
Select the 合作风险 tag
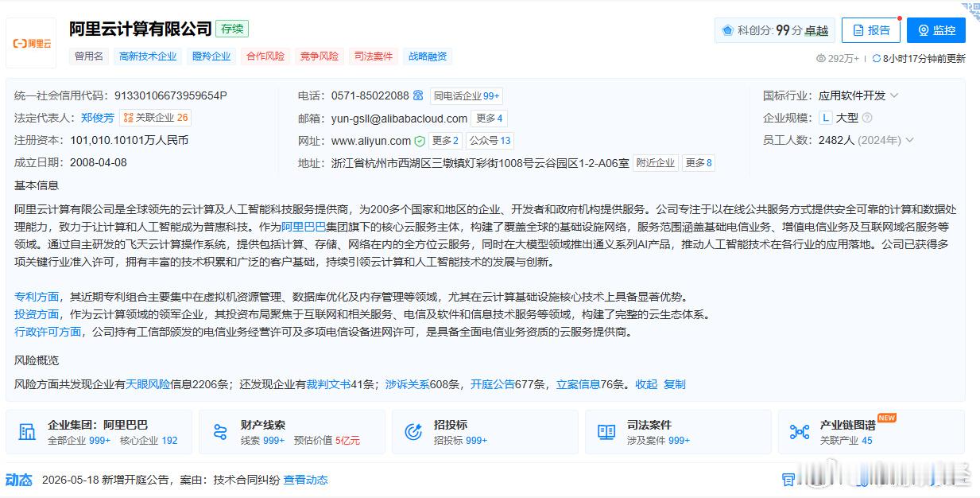pyautogui.click(x=265, y=56)
